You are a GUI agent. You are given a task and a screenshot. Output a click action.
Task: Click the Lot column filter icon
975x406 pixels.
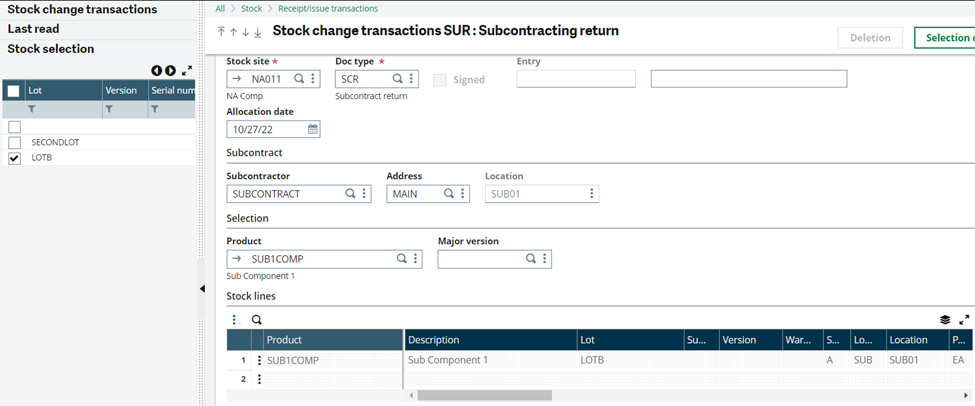(x=31, y=109)
